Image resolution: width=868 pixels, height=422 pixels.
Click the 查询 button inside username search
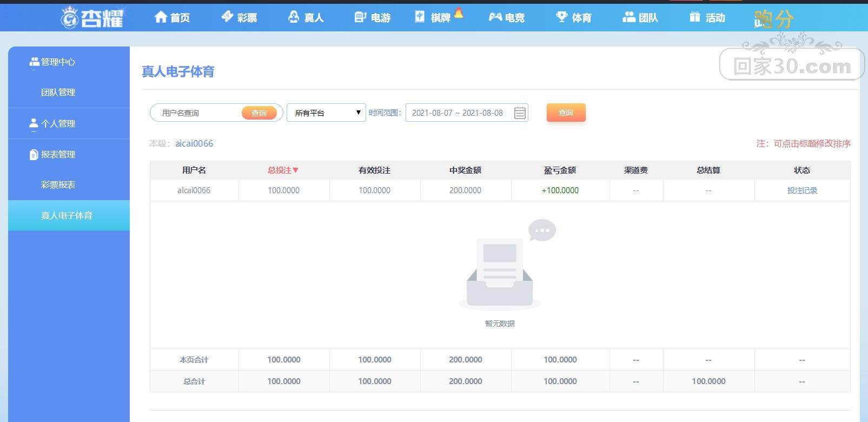[x=259, y=113]
